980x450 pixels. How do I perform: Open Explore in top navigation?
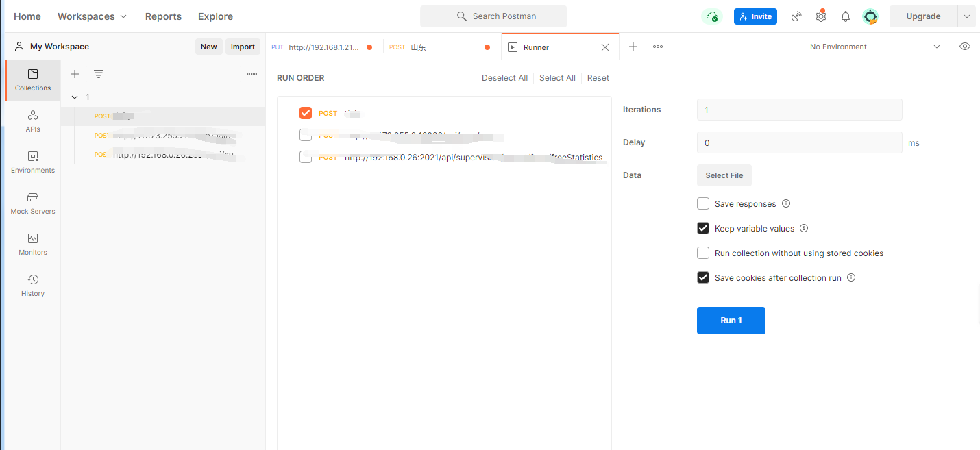(215, 16)
